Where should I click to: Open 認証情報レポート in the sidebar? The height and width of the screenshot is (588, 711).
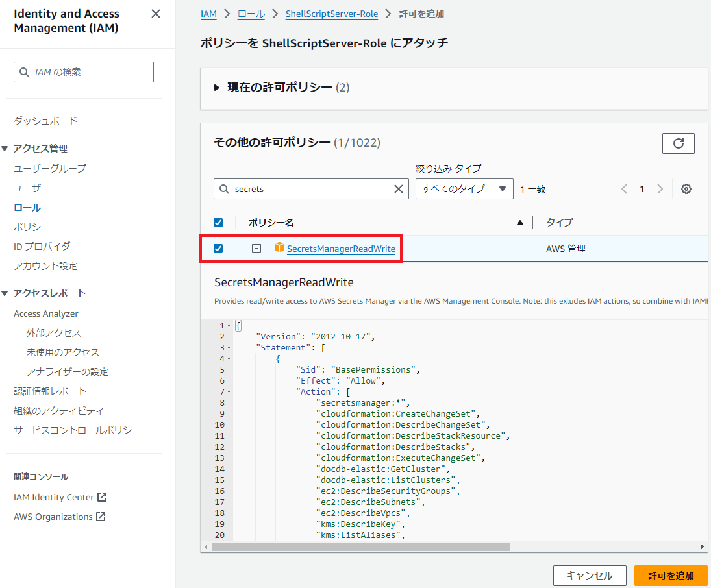pos(50,391)
